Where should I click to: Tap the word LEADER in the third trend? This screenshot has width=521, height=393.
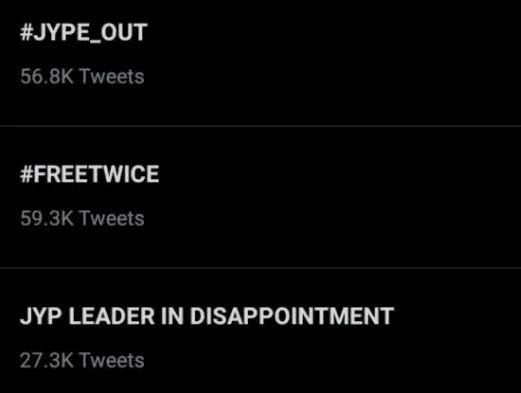[112, 316]
